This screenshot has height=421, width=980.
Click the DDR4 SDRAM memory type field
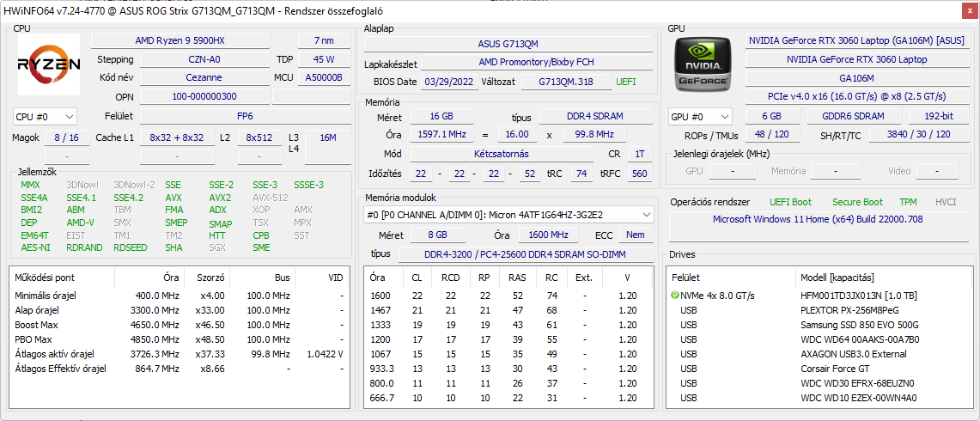pyautogui.click(x=595, y=116)
